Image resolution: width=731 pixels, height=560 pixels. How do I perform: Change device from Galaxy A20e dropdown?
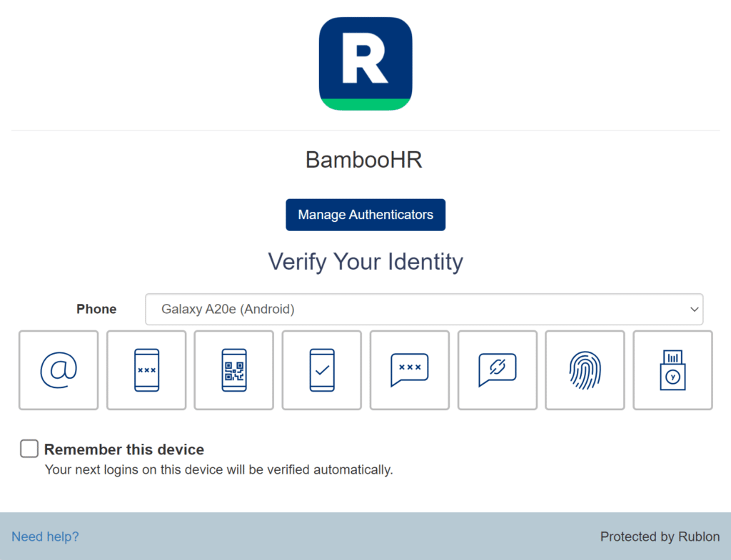pos(425,309)
